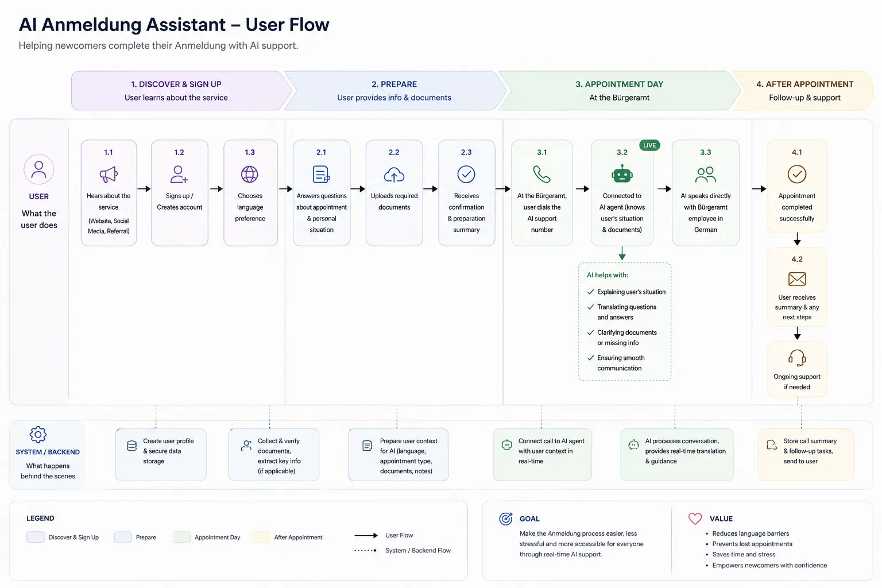
Task: Click the icon by Store call summary
Action: coord(772,445)
